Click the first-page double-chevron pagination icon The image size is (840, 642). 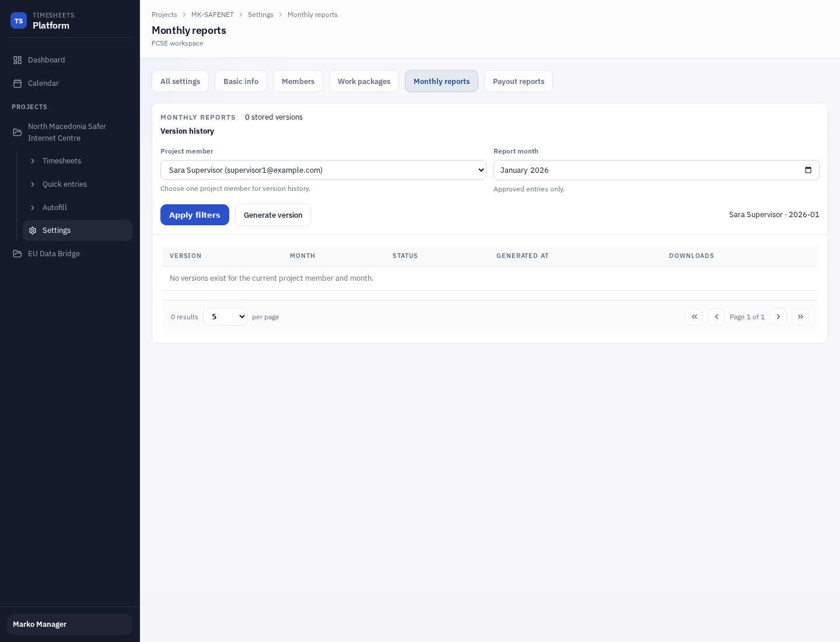(x=694, y=317)
